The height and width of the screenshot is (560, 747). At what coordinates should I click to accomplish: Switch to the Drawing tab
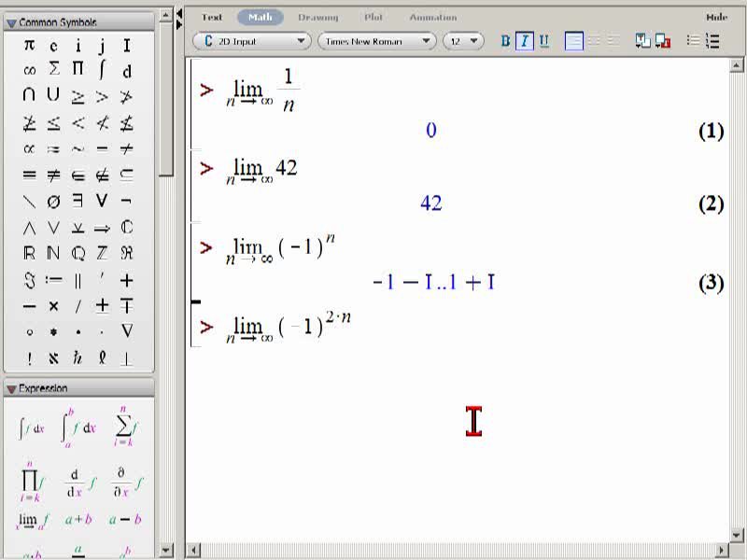click(318, 17)
